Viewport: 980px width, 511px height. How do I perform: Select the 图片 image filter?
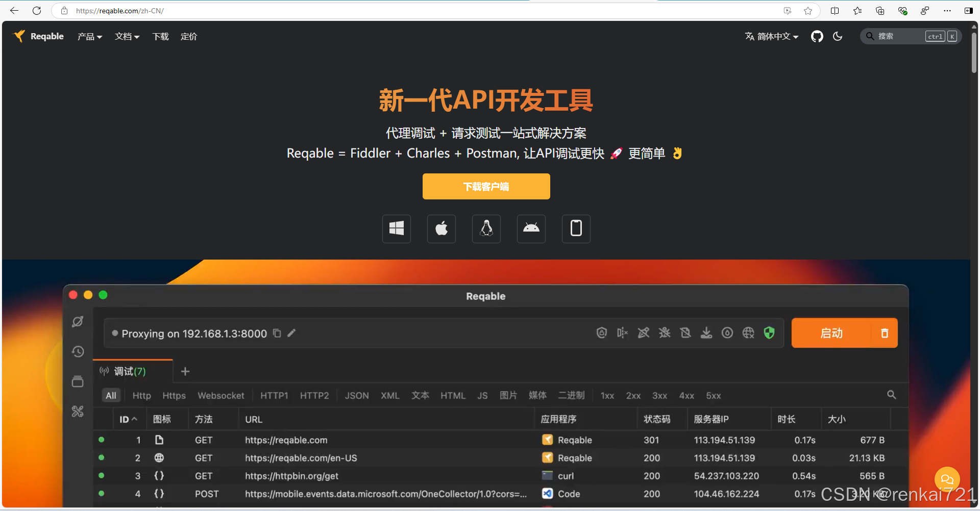508,395
